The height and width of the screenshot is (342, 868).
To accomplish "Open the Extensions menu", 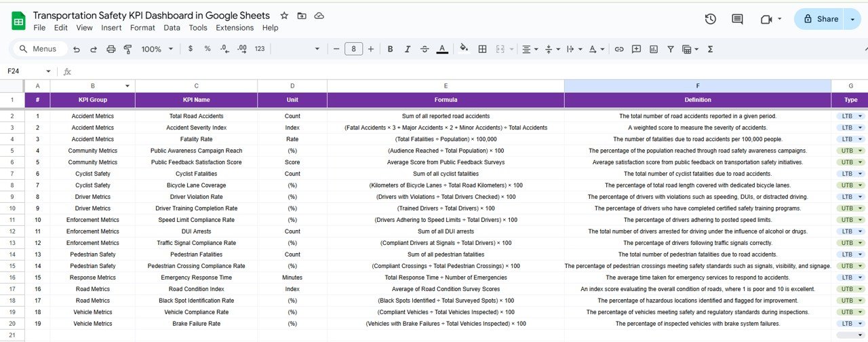I will click(x=235, y=28).
